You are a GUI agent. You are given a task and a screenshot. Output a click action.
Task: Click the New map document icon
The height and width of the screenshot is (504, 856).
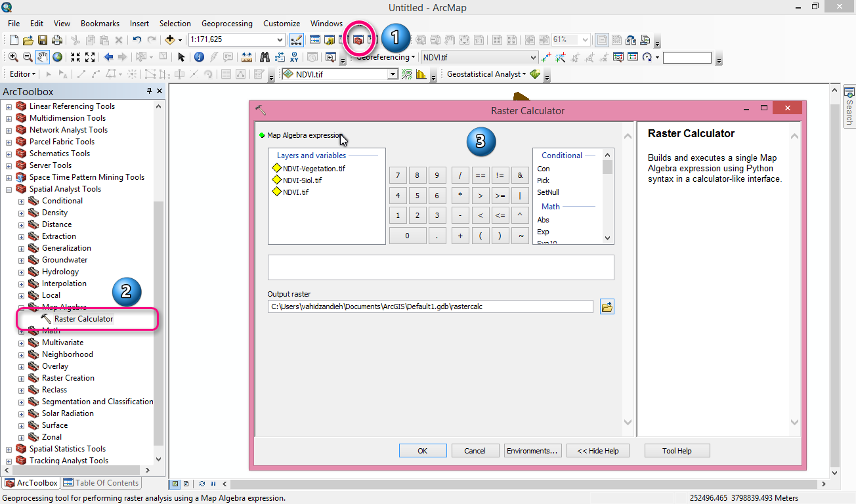(x=14, y=40)
